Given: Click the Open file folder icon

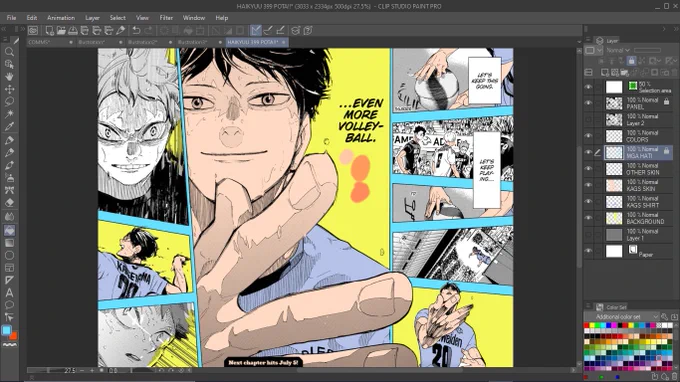Looking at the screenshot, I should click(61, 30).
